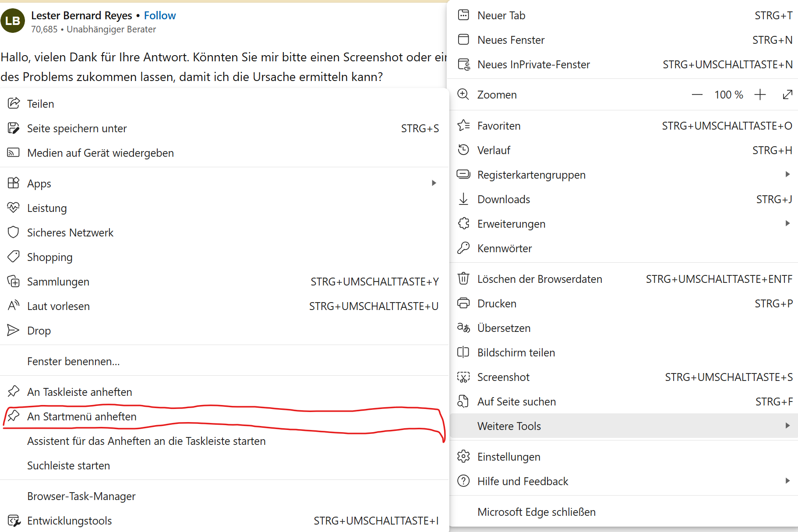Click the Neues Fenster window icon

[x=463, y=40]
